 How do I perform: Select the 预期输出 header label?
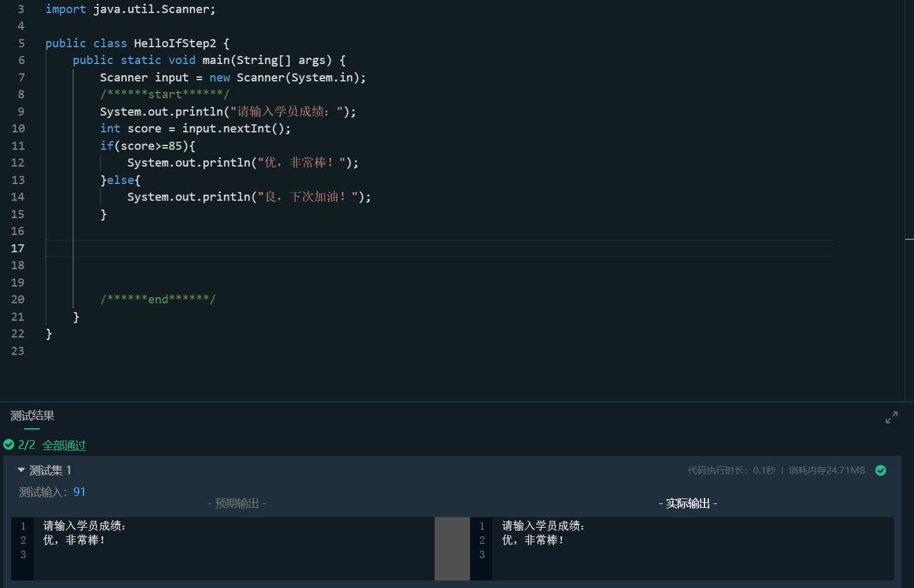237,503
